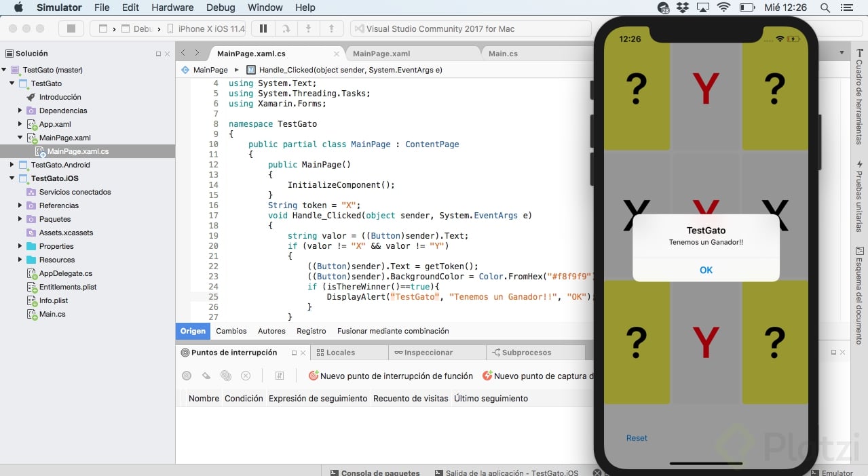The width and height of the screenshot is (868, 476).
Task: Click the Dropbox menu bar icon
Action: click(x=683, y=7)
